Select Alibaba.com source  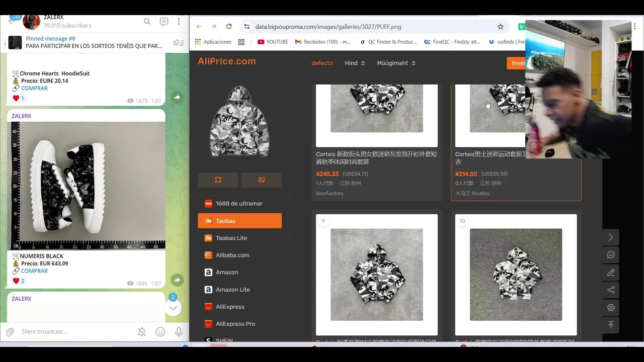point(239,255)
